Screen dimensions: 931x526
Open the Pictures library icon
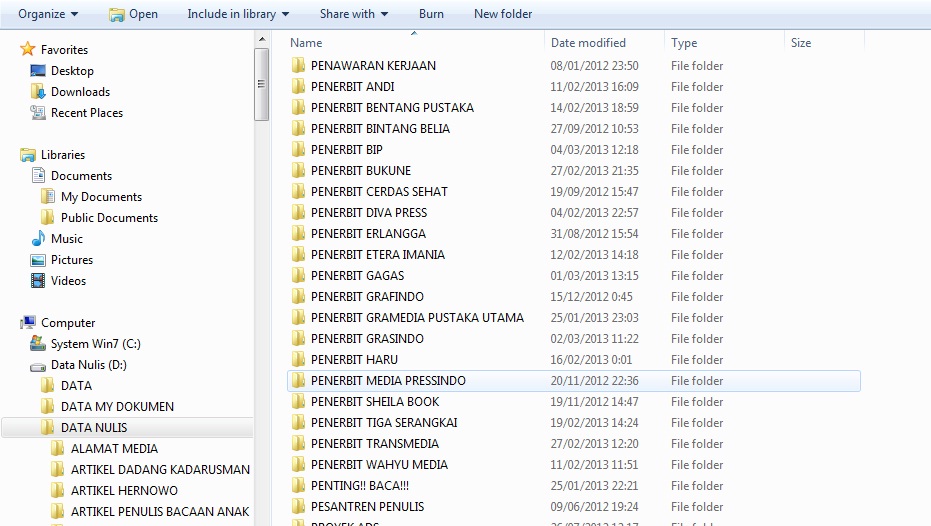[x=38, y=260]
